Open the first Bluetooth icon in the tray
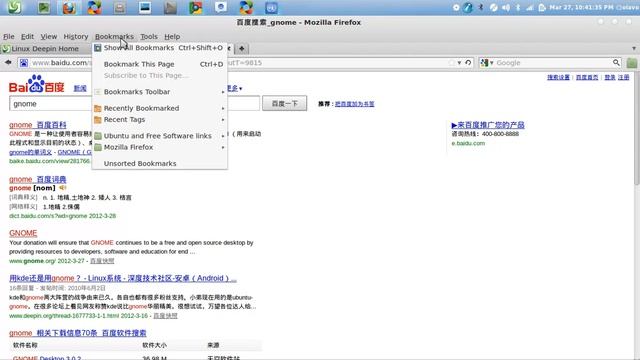This screenshot has width=640, height=360. click(x=481, y=7)
